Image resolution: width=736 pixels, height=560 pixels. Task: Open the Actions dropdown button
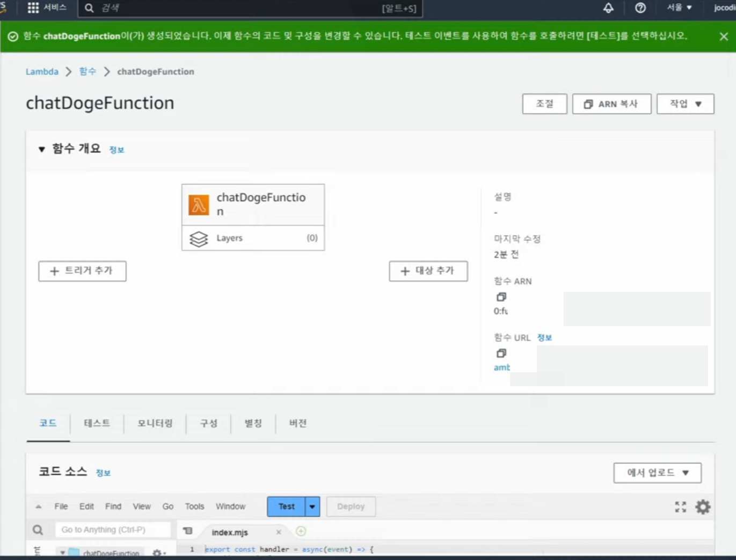point(686,104)
